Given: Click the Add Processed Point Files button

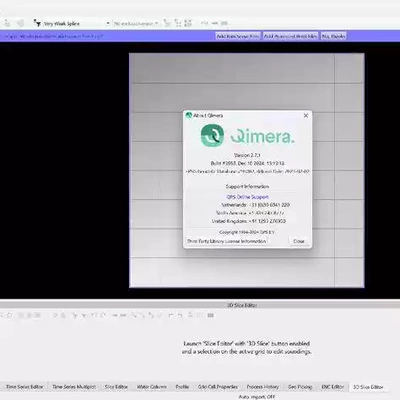Looking at the screenshot, I should pos(290,36).
